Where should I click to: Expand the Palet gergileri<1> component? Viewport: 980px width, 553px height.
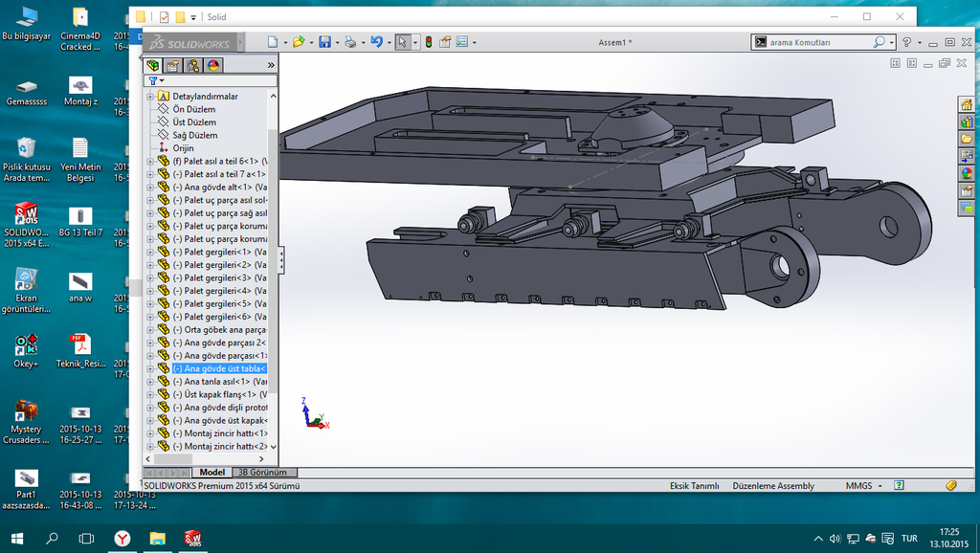tap(150, 252)
